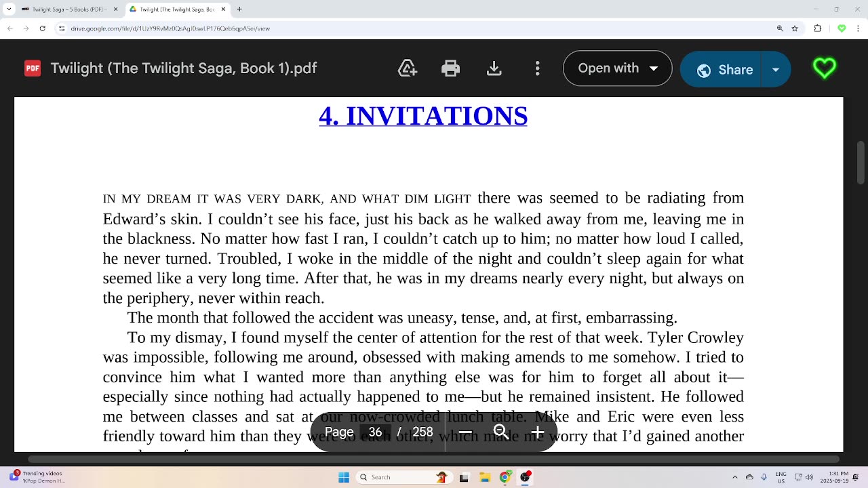Viewport: 868px width, 488px height.
Task: Open a new browser tab
Action: pos(239,9)
